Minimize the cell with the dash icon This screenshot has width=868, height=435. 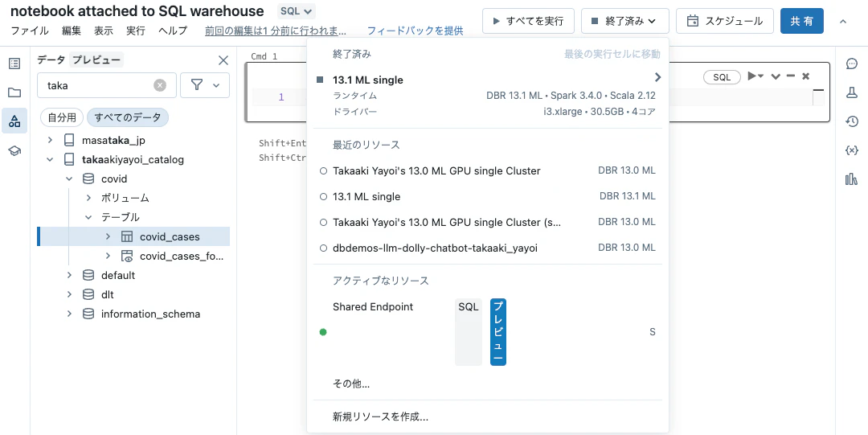791,76
